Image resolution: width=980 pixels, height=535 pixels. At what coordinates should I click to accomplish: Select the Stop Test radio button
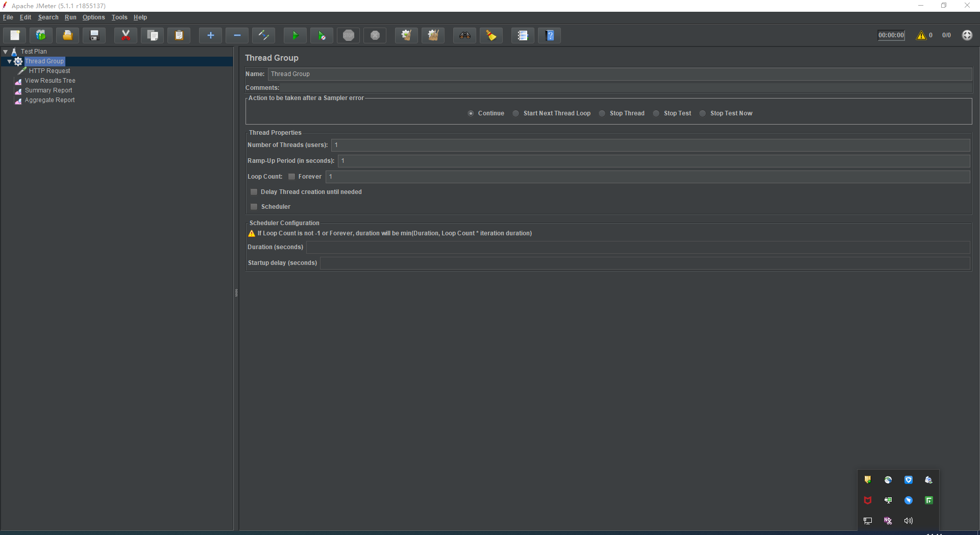tap(656, 113)
